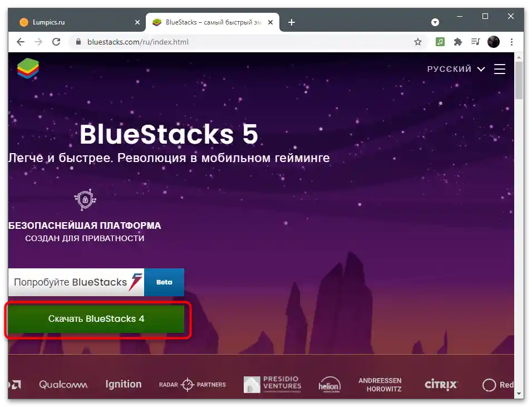Go forward to next page

(38, 42)
